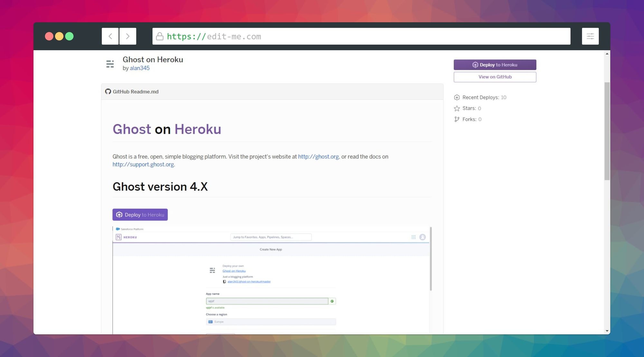
Task: Click the Recent Deploys: 10 text
Action: coord(484,97)
